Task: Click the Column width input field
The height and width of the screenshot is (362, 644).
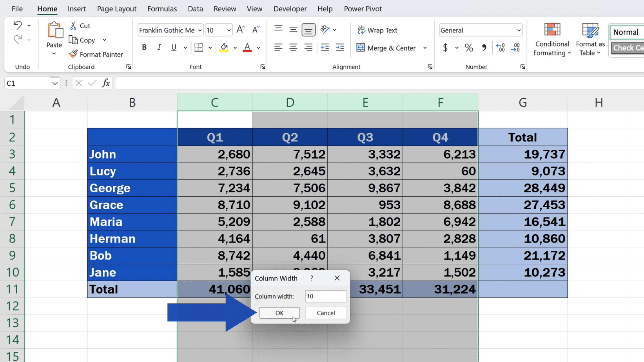Action: coord(325,296)
